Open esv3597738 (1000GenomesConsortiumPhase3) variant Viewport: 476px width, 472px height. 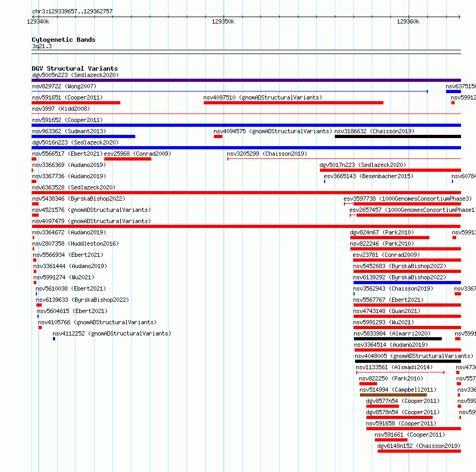coord(408,199)
